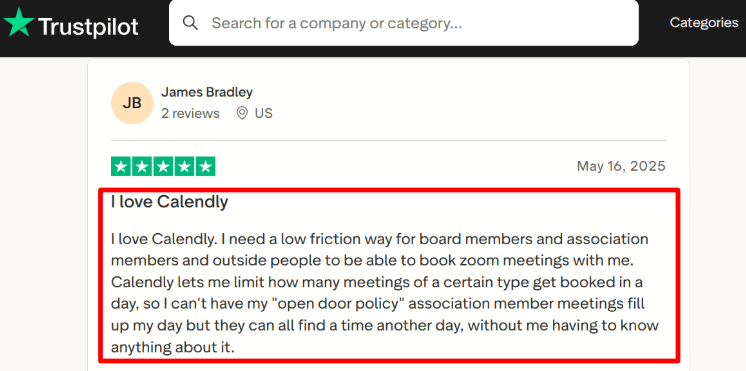Focus the company or category search field
Image resolution: width=746 pixels, height=371 pixels.
tap(403, 23)
